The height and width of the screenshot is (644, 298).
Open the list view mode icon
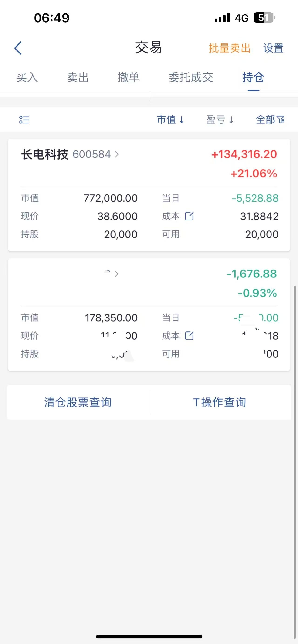[x=24, y=120]
